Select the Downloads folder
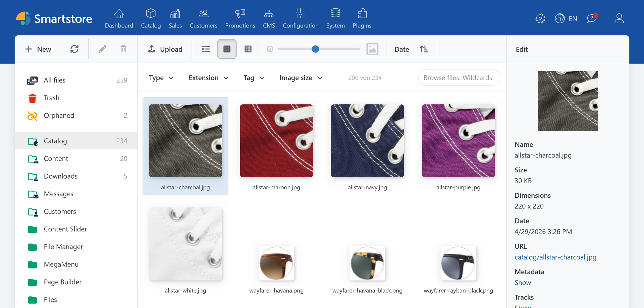The height and width of the screenshot is (308, 644). (x=76, y=176)
